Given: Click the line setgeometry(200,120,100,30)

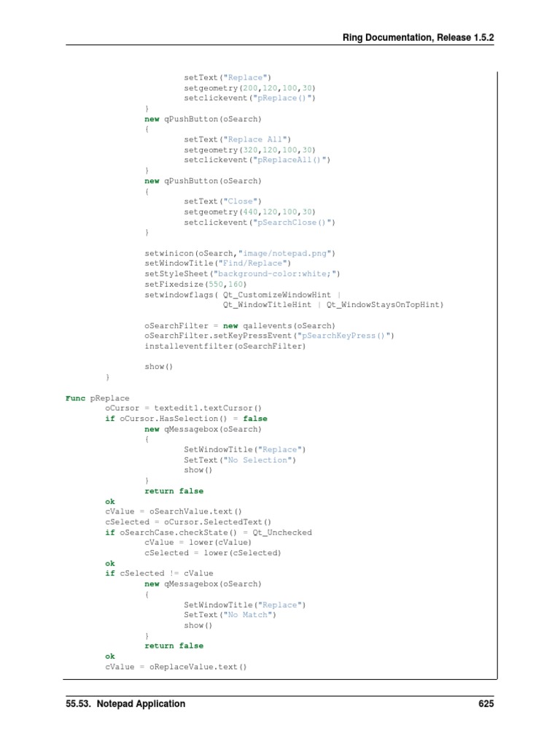Looking at the screenshot, I should [249, 88].
